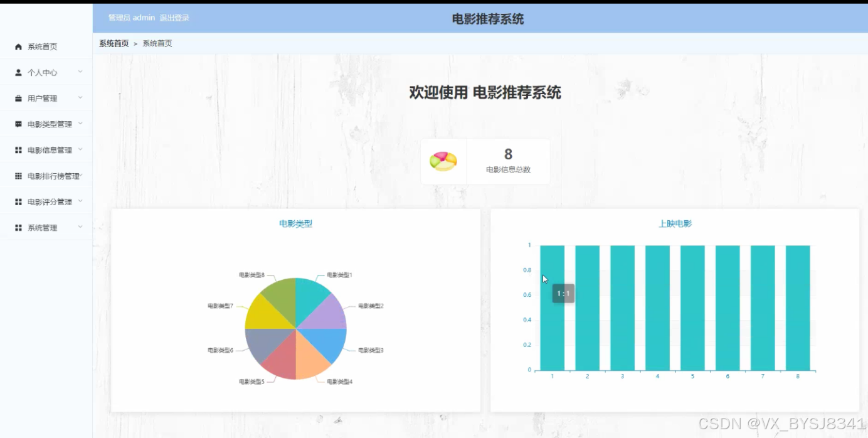Click the grid icon beside 电影信息管理

click(x=18, y=150)
